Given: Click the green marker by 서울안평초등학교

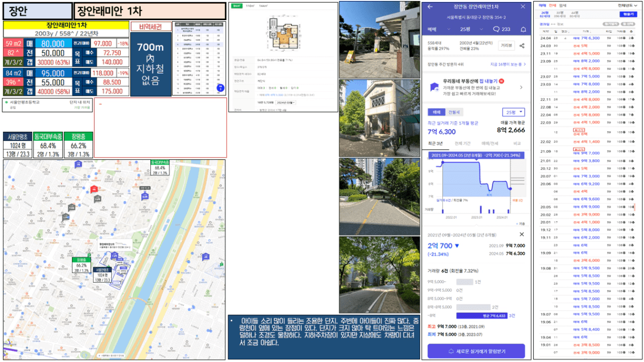Looking at the screenshot, I should tap(6, 102).
